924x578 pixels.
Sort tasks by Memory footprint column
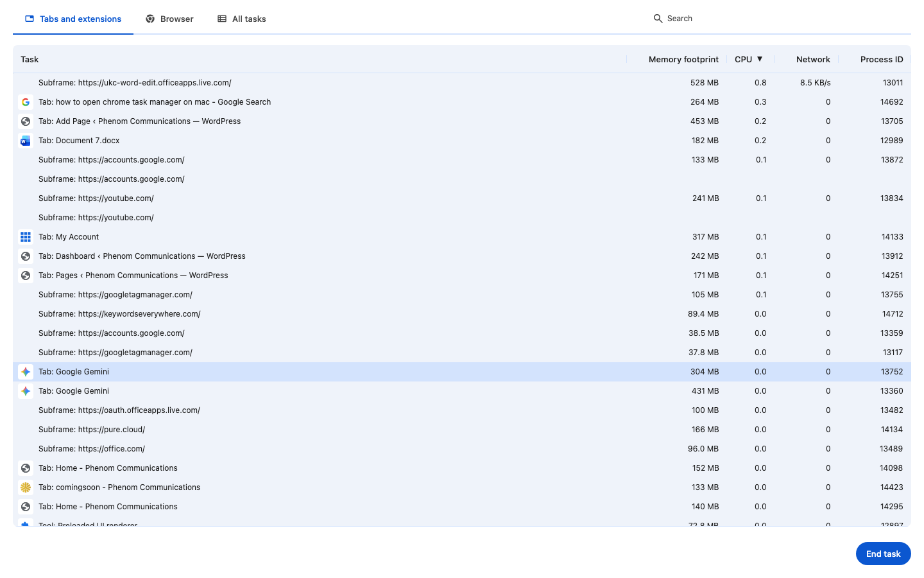pos(683,59)
